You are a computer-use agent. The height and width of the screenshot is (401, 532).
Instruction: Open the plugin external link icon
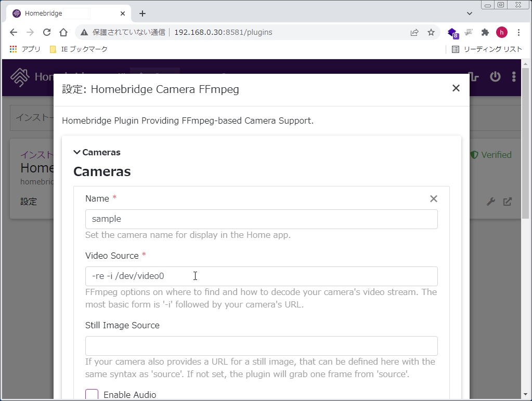(x=508, y=202)
